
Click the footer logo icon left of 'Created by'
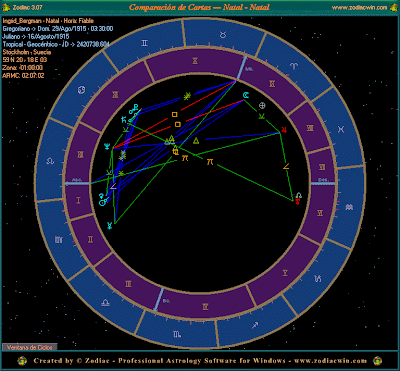pos(22,361)
